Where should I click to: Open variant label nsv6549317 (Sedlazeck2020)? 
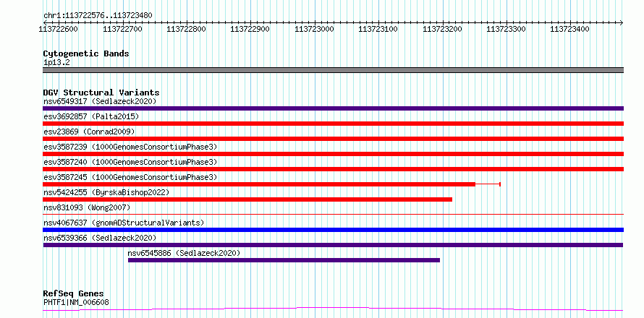click(x=100, y=101)
